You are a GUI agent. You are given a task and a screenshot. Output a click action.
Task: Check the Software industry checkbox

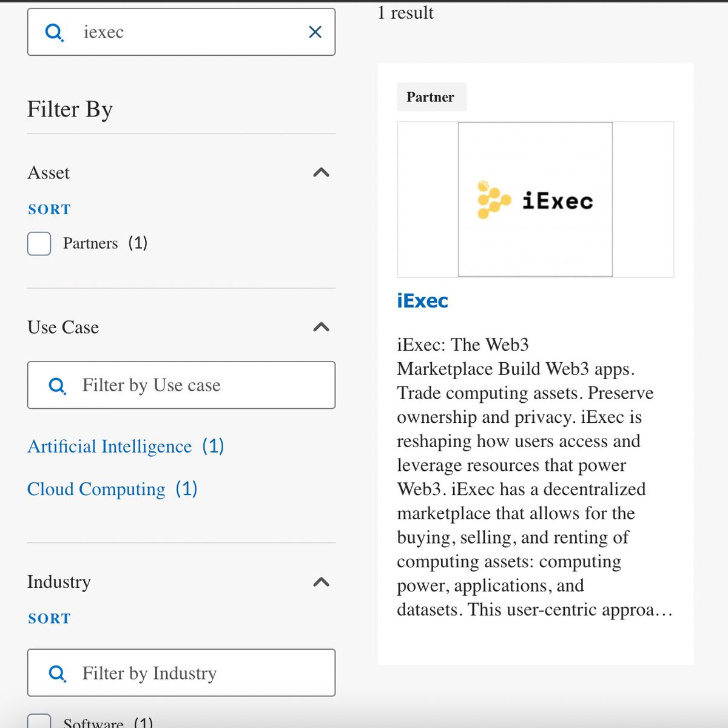(39, 721)
